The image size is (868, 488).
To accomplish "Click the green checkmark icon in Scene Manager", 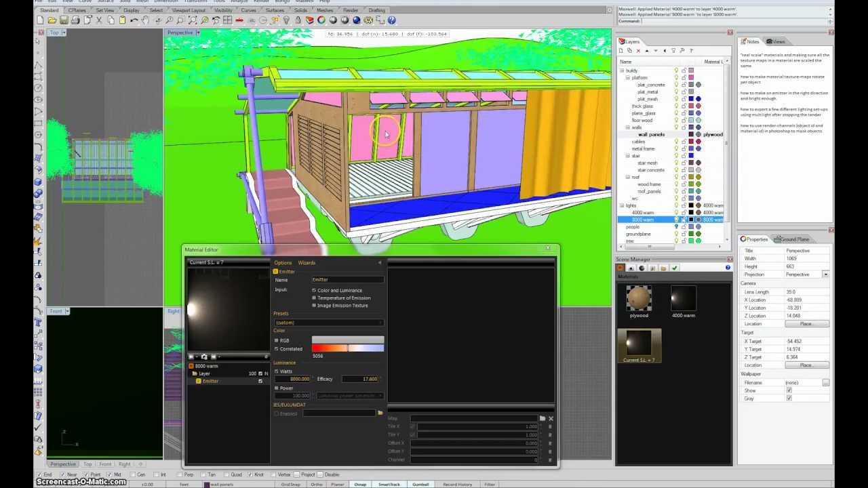I will point(675,268).
